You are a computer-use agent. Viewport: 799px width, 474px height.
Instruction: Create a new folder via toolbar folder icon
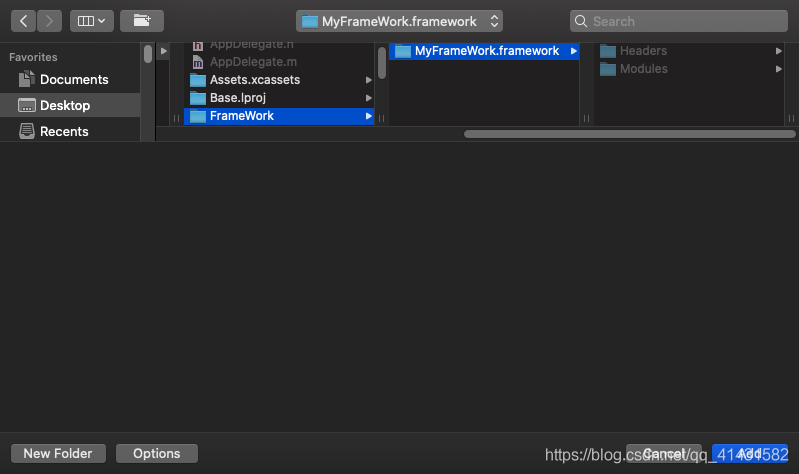142,21
